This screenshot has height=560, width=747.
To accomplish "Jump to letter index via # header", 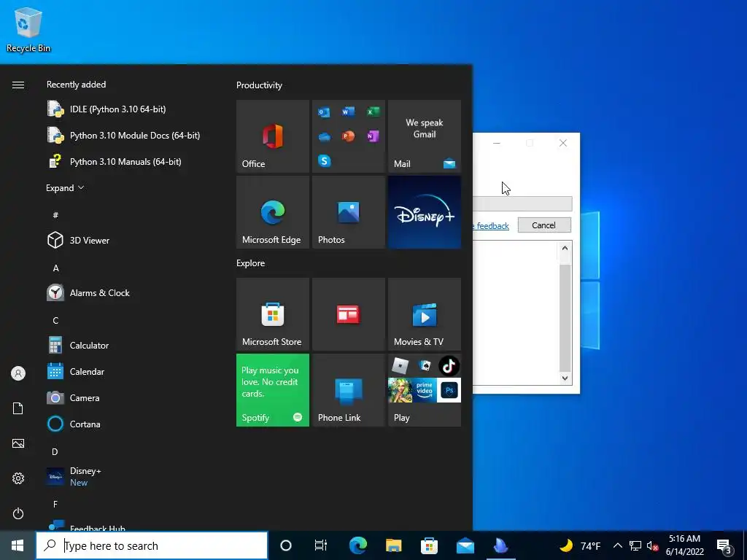I will [x=55, y=215].
